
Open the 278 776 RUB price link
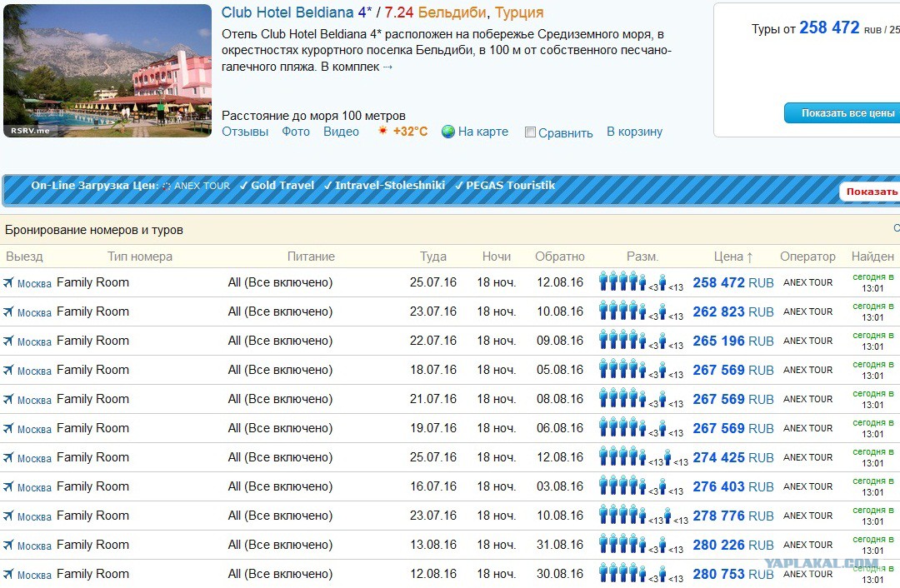pos(733,516)
